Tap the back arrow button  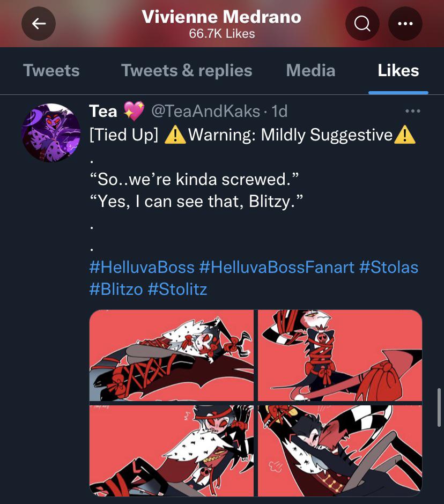tap(39, 24)
